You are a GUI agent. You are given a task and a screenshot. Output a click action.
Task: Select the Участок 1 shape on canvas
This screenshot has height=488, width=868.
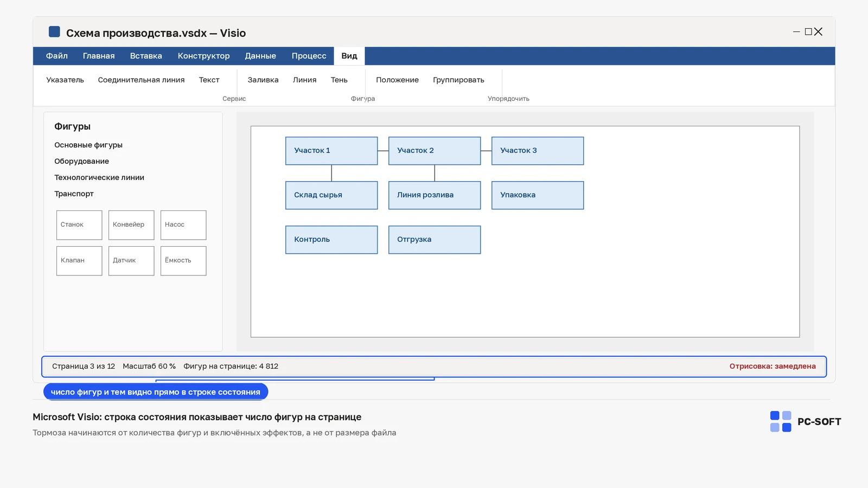pyautogui.click(x=331, y=151)
